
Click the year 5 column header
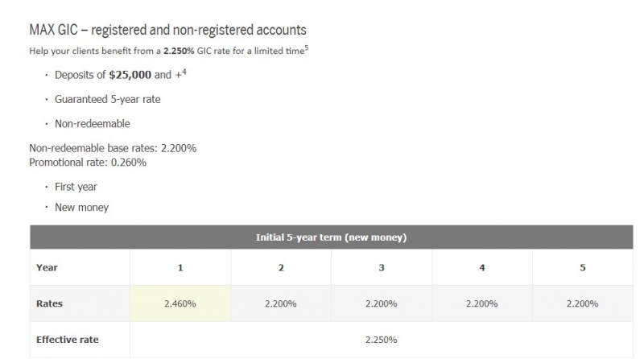pyautogui.click(x=582, y=267)
